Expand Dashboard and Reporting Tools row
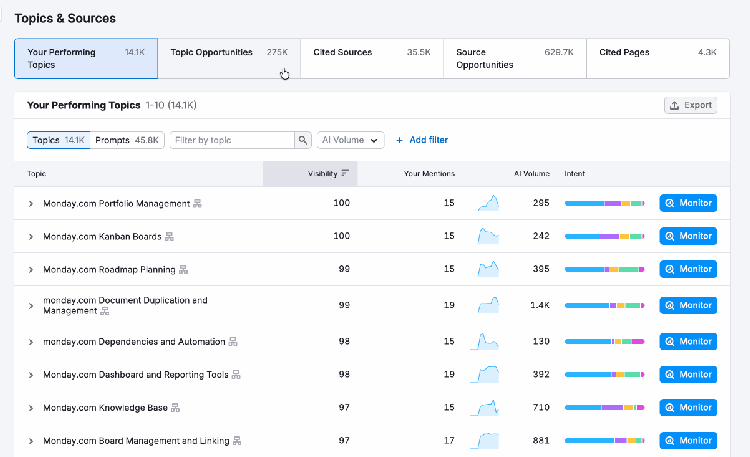 point(31,375)
